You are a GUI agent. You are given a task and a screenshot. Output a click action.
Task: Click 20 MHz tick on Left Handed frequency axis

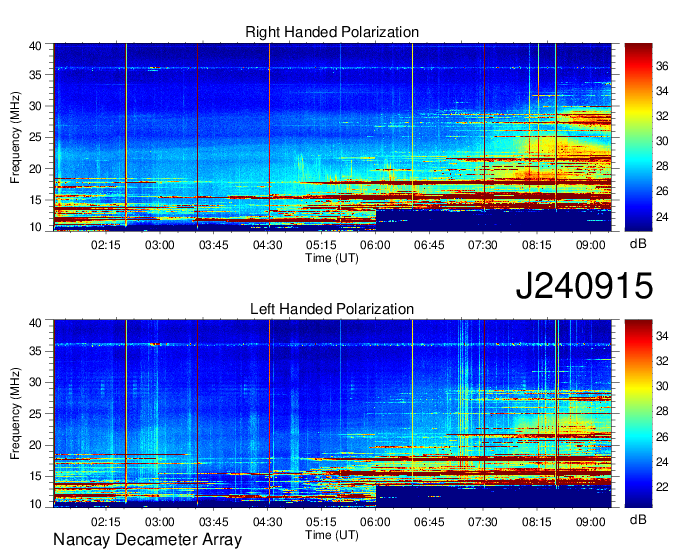tap(36, 445)
